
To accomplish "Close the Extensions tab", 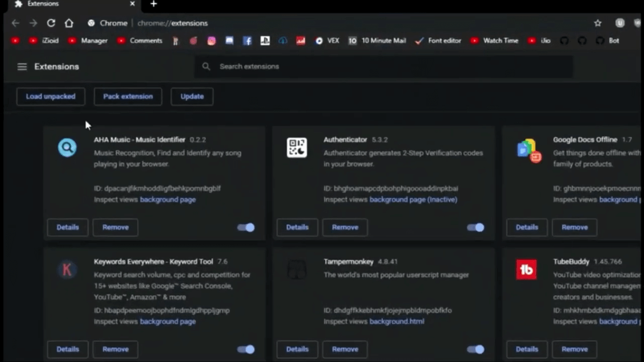I will pyautogui.click(x=132, y=4).
